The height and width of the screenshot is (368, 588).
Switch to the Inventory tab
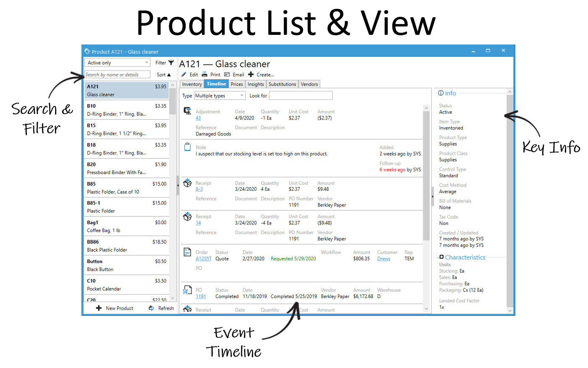point(192,84)
